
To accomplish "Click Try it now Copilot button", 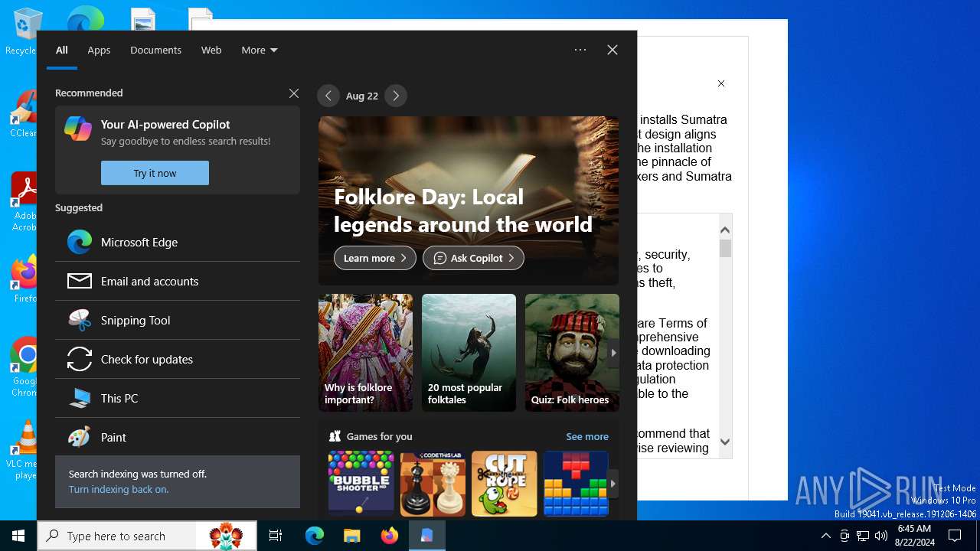I will (x=155, y=173).
